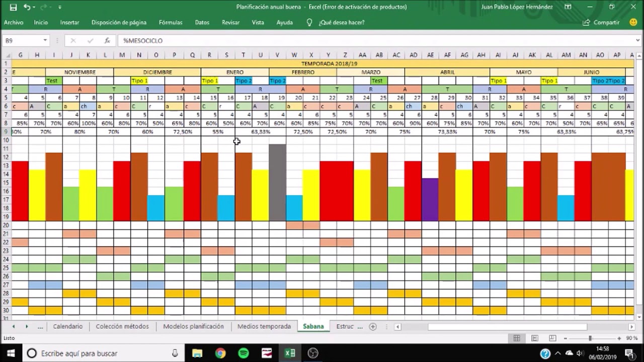Open Google Chrome from taskbar
644x362 pixels.
(x=220, y=353)
